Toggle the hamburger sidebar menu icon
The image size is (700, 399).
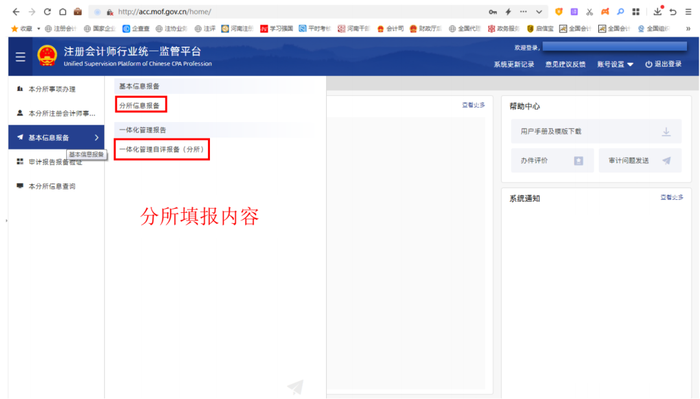(x=20, y=57)
